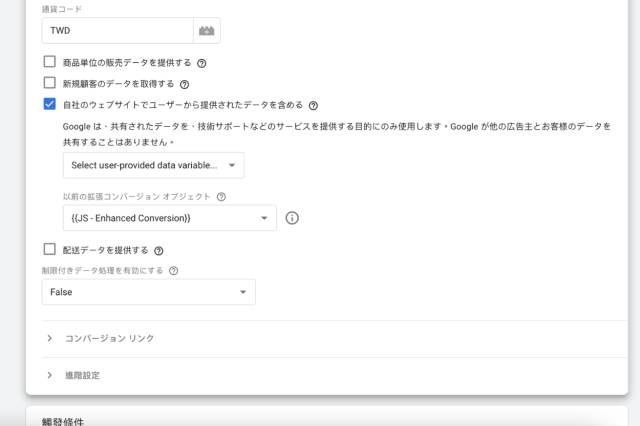
Task: Expand the コンバージョン リンク section
Action: tap(335, 338)
